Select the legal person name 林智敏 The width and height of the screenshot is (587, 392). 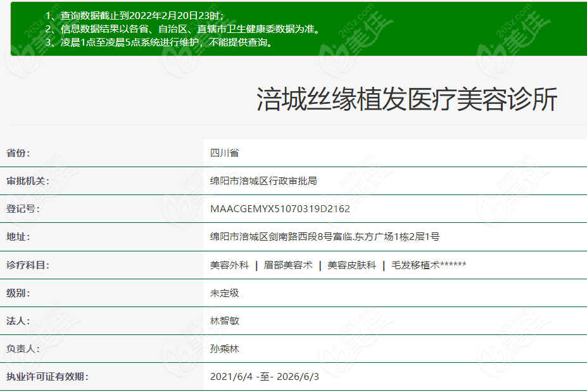tap(224, 321)
